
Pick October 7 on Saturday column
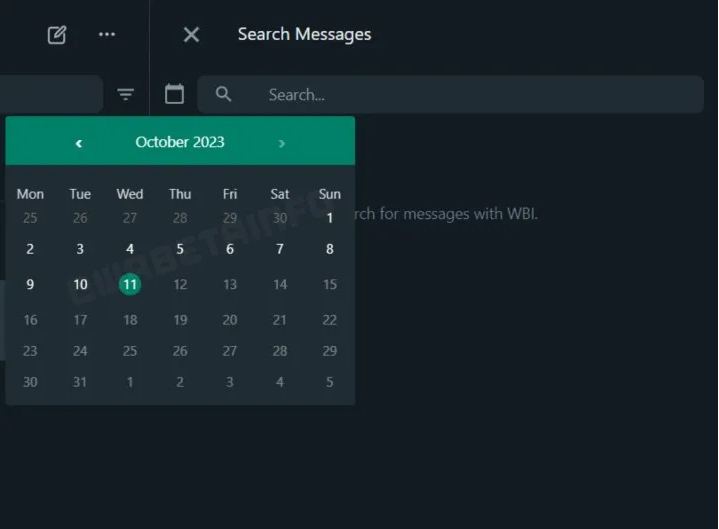click(x=280, y=250)
